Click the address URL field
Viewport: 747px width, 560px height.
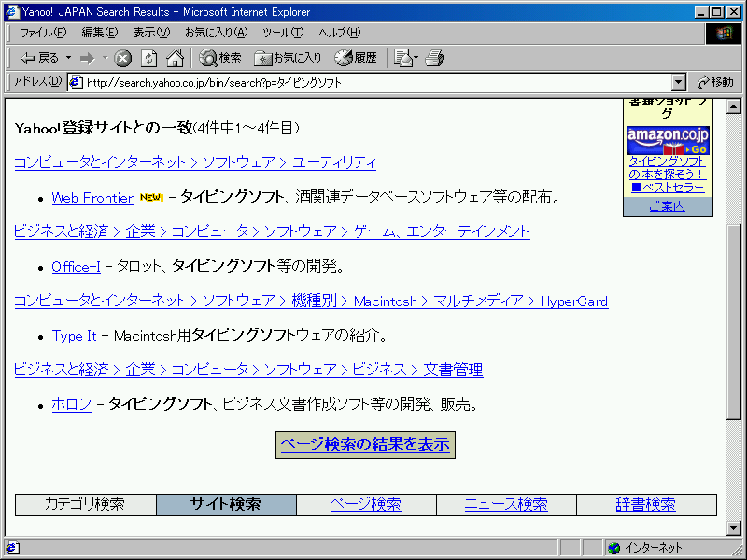click(371, 82)
